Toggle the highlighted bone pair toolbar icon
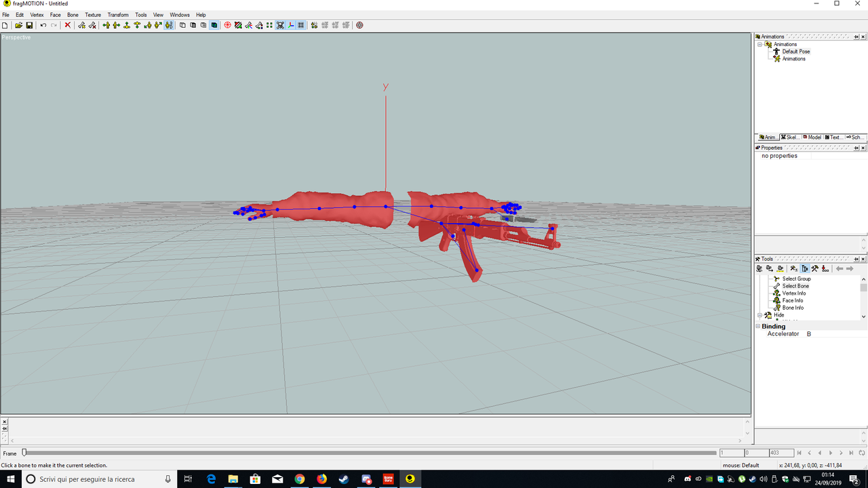The width and height of the screenshot is (868, 488). (x=169, y=25)
